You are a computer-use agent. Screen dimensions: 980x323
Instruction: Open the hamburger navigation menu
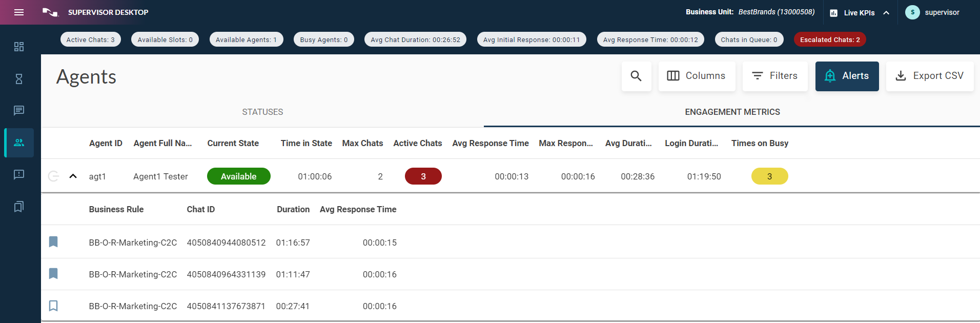(x=19, y=12)
